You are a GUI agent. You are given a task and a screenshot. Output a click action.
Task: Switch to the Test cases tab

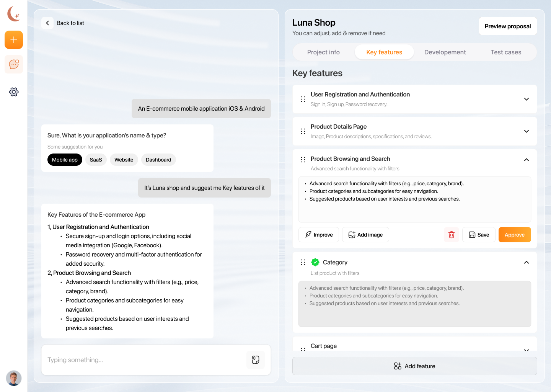pyautogui.click(x=506, y=52)
